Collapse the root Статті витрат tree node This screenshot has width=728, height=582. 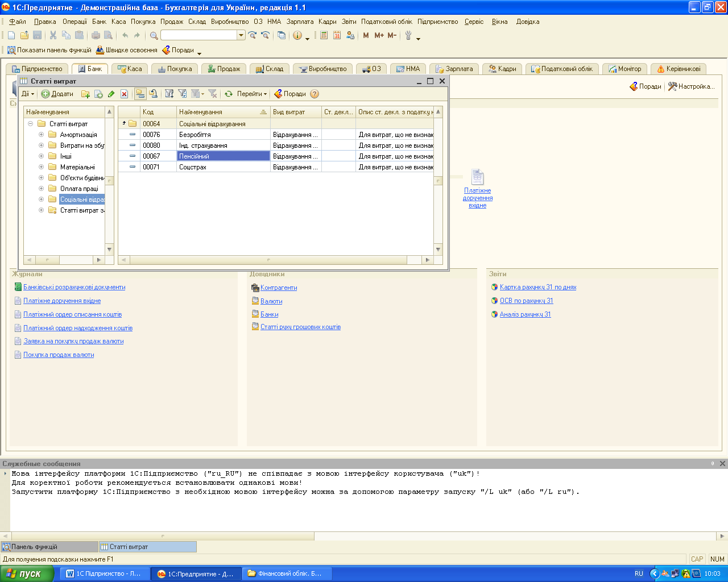click(x=30, y=123)
